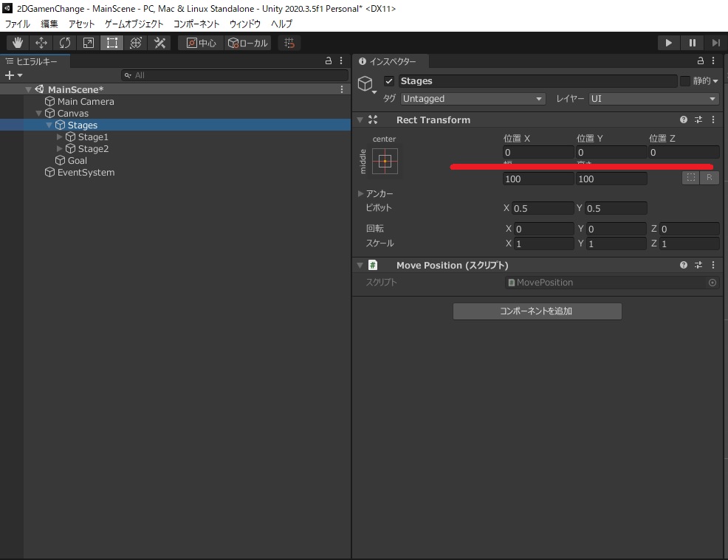728x560 pixels.
Task: Open the static flags dropdown arrow
Action: tap(715, 81)
